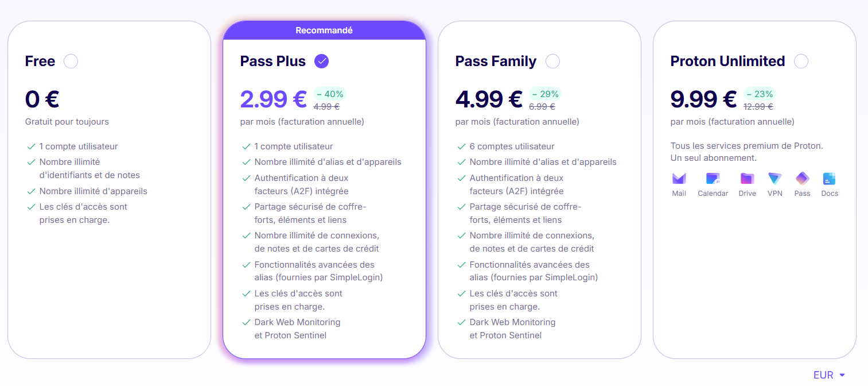Select the Pass Plus plan radio button
Screen dimensions: 868x386
[x=322, y=61]
